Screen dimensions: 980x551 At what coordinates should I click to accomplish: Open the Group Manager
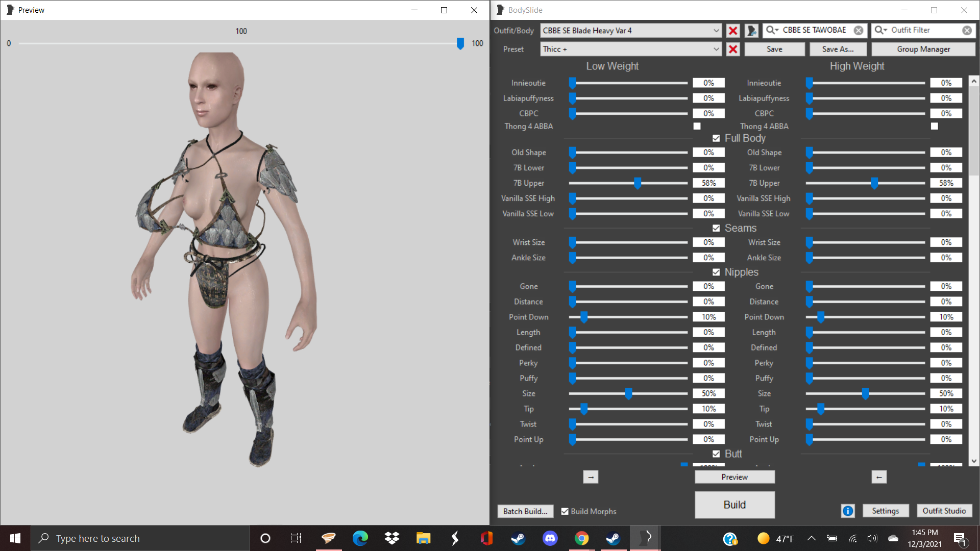tap(923, 49)
